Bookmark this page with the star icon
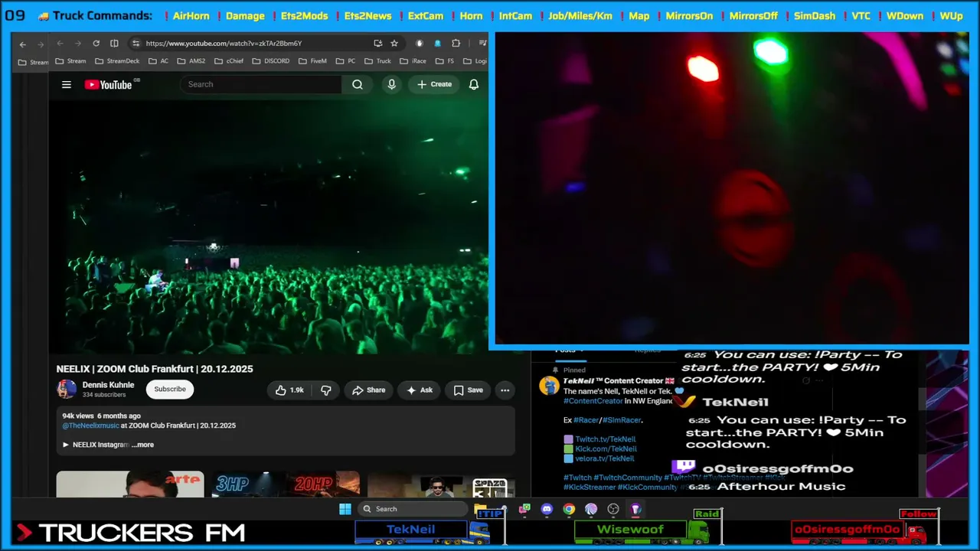This screenshot has width=980, height=551. coord(394,44)
